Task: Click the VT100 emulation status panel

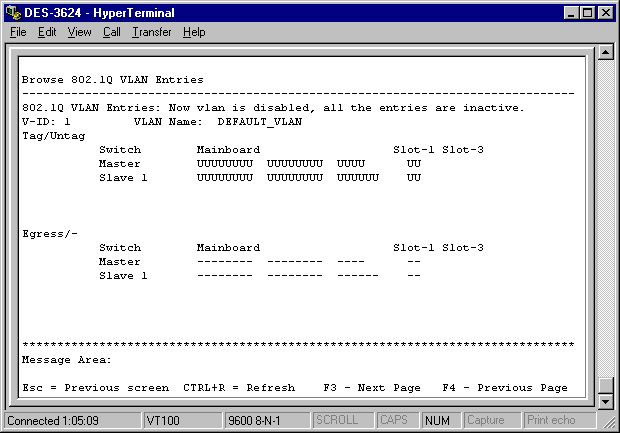Action: [180, 421]
